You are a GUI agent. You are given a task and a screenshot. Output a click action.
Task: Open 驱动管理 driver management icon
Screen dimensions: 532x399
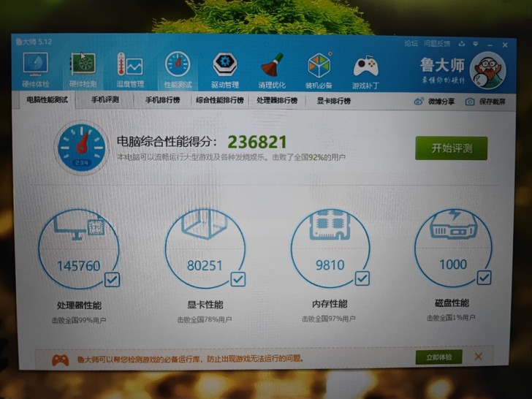225,71
